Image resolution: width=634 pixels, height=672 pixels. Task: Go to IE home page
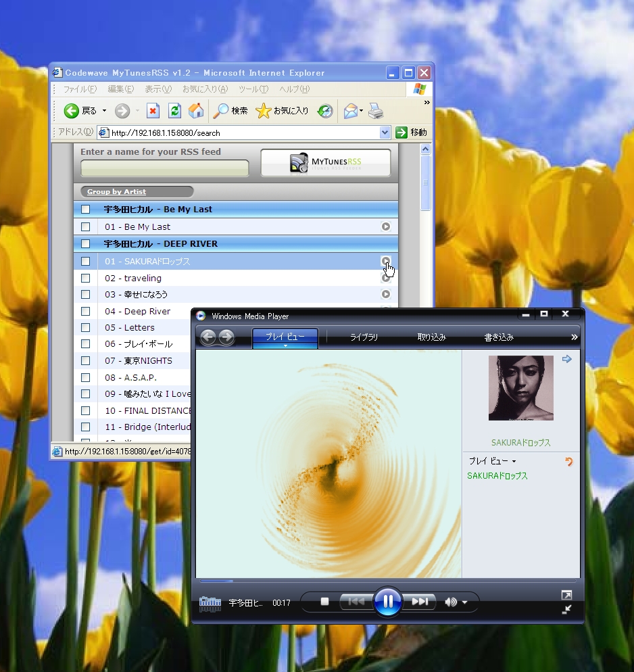[x=196, y=111]
